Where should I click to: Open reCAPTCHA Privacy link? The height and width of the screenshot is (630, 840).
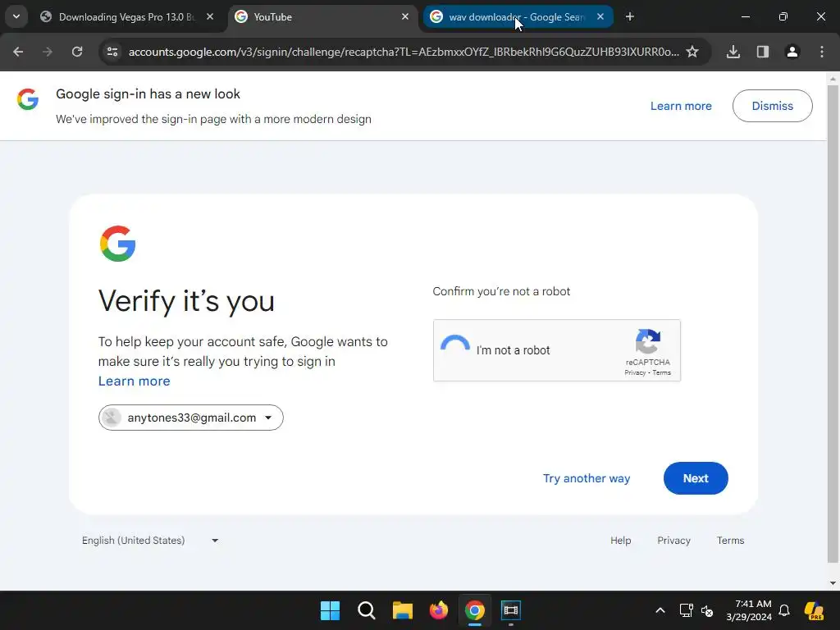point(635,373)
